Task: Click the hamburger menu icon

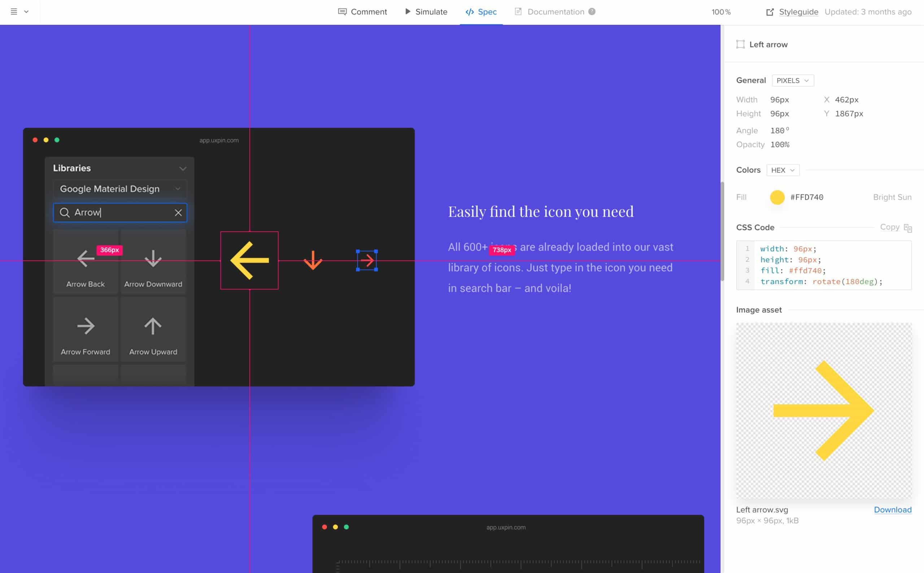Action: pos(14,12)
